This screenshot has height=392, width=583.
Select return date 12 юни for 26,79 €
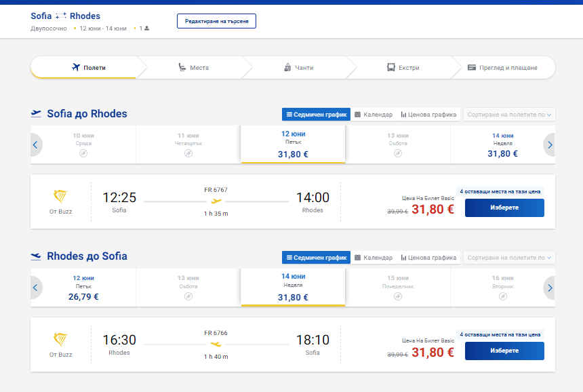pos(83,288)
